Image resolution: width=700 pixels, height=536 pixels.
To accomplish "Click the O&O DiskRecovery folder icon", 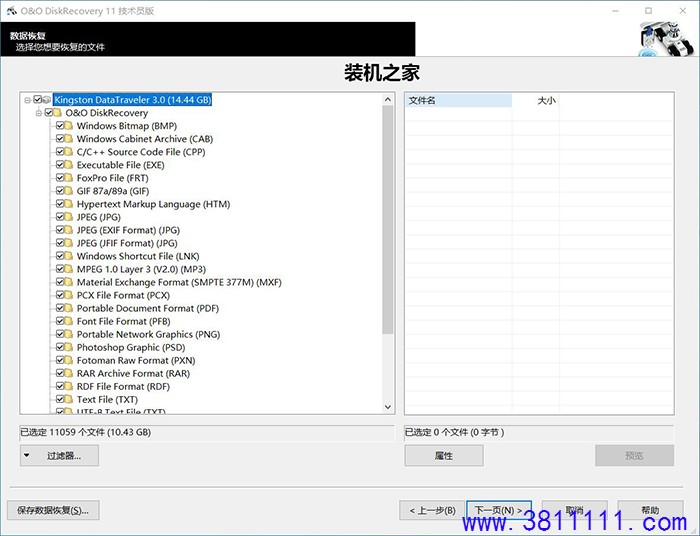I will 58,112.
